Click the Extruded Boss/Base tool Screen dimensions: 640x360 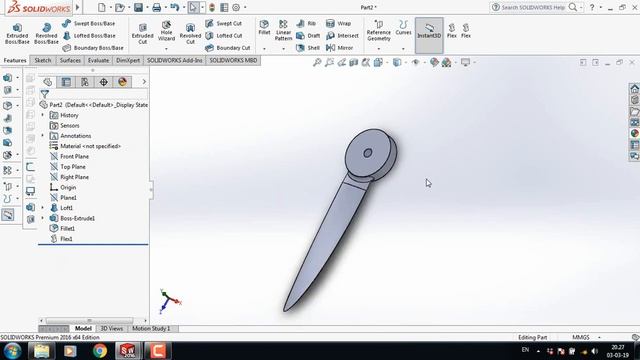point(17,33)
